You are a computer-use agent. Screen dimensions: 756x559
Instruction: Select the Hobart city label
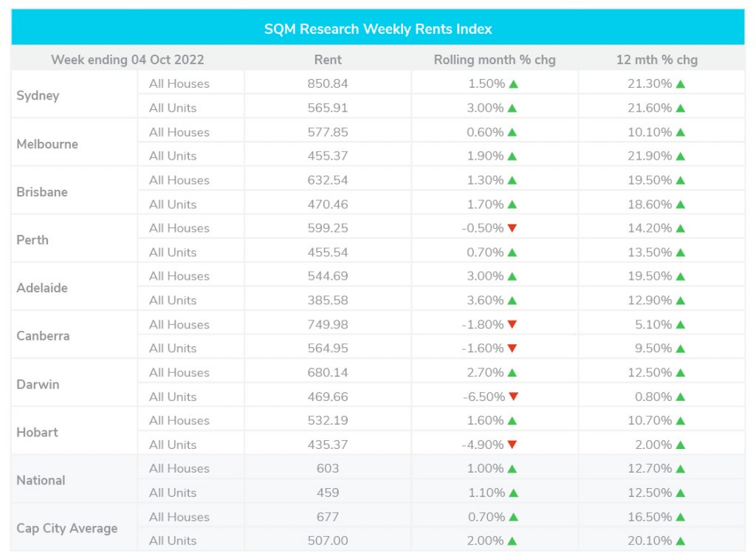coord(37,432)
